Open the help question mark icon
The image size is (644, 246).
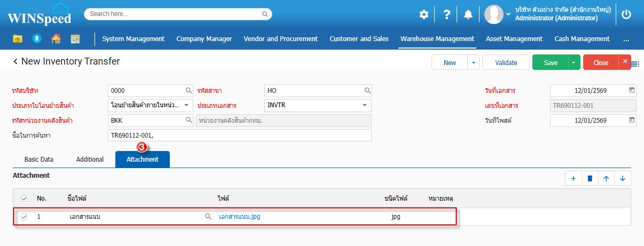(x=446, y=14)
